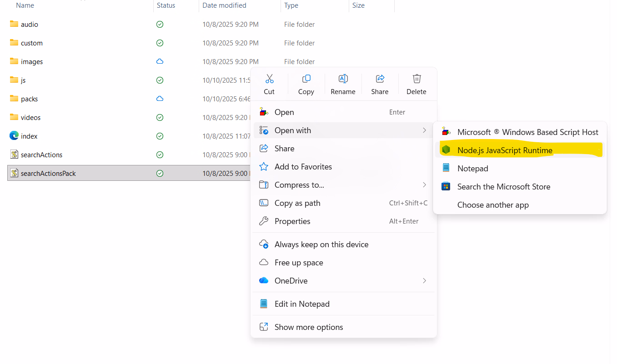This screenshot has height=364, width=617.
Task: Click Search the Microsoft Store
Action: pos(503,187)
